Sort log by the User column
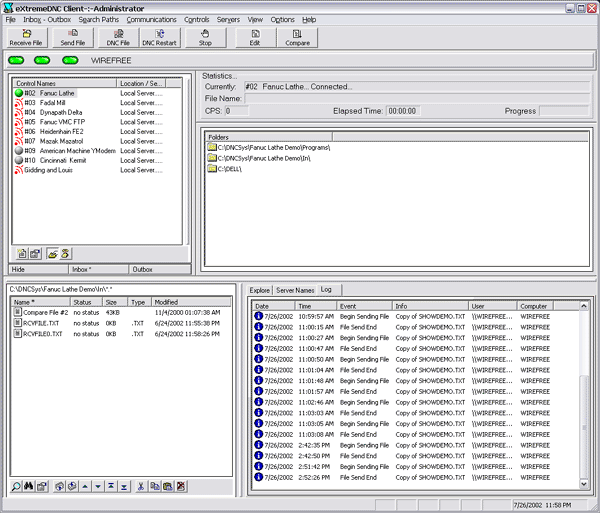The width and height of the screenshot is (600, 513). [493, 306]
